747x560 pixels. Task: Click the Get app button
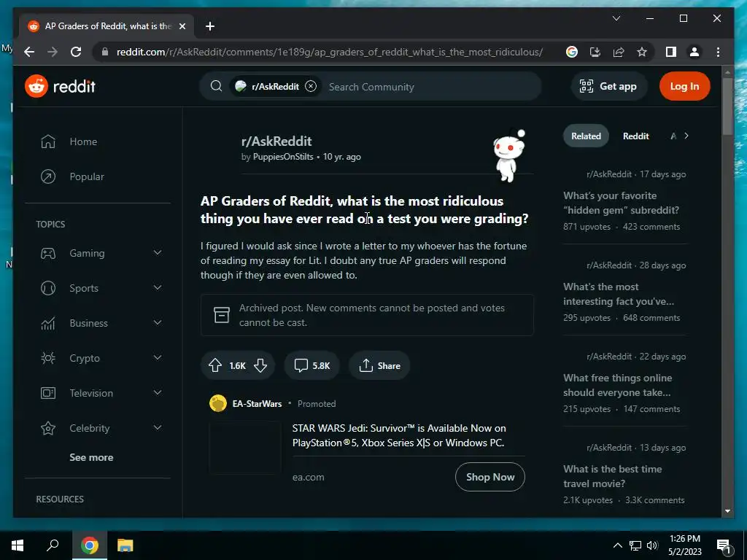(x=608, y=86)
